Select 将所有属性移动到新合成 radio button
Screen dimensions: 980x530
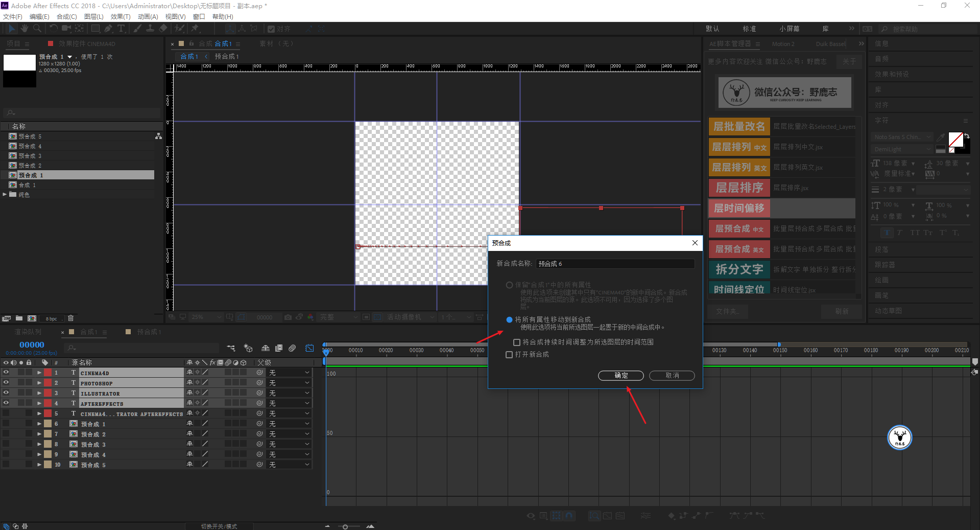pyautogui.click(x=509, y=320)
